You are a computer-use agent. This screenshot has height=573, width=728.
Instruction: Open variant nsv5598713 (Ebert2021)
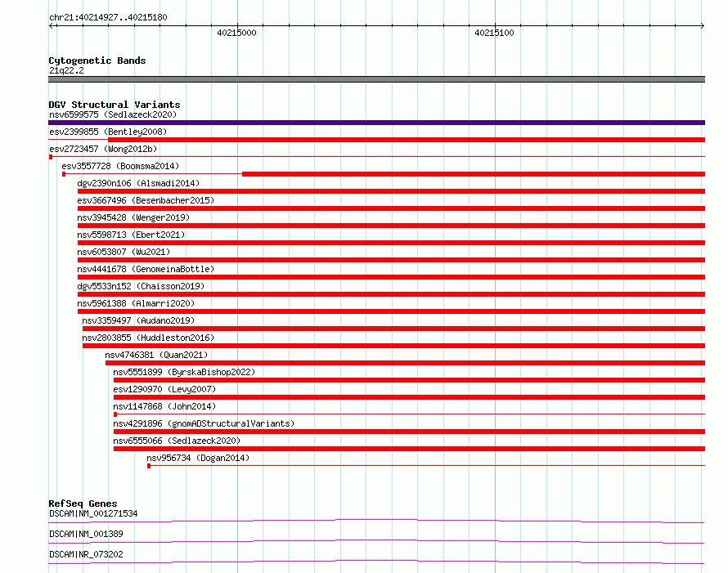pos(131,235)
